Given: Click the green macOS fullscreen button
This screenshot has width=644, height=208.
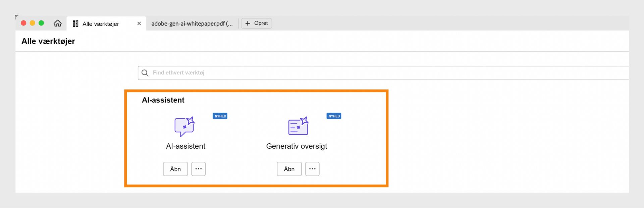Looking at the screenshot, I should coord(41,23).
